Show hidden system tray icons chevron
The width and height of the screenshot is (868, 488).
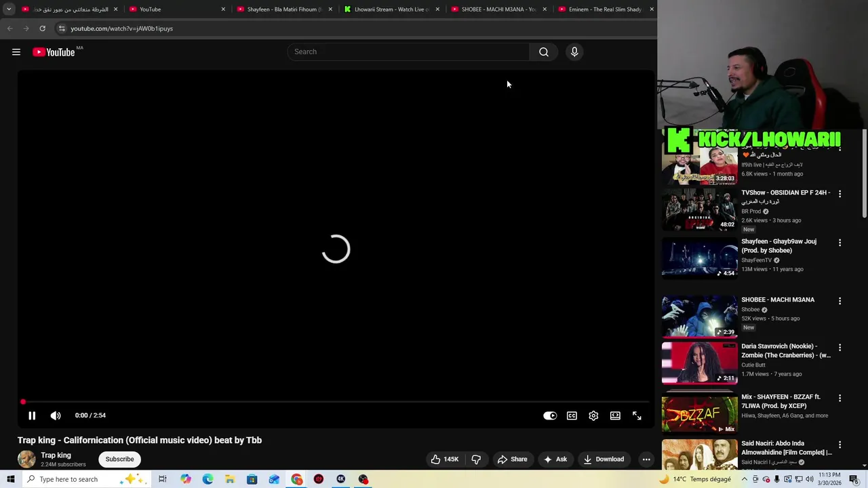745,479
